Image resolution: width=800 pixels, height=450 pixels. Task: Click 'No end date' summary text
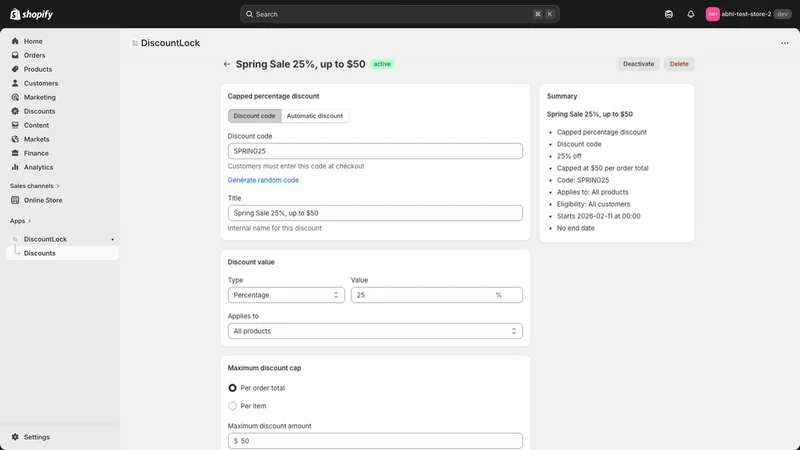coord(576,228)
